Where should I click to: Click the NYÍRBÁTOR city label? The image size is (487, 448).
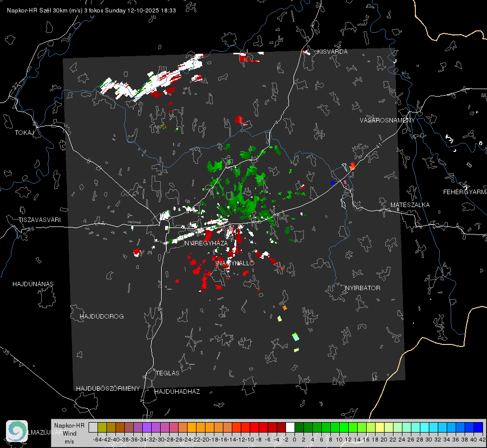pyautogui.click(x=363, y=288)
